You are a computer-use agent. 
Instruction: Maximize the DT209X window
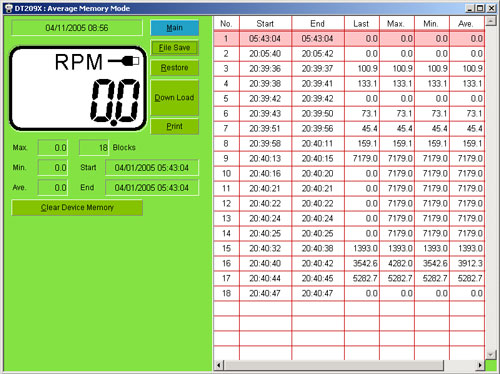tap(479, 8)
